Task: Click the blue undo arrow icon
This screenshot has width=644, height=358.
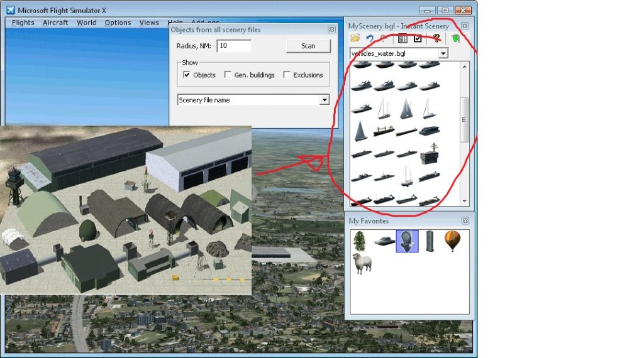Action: coord(370,38)
